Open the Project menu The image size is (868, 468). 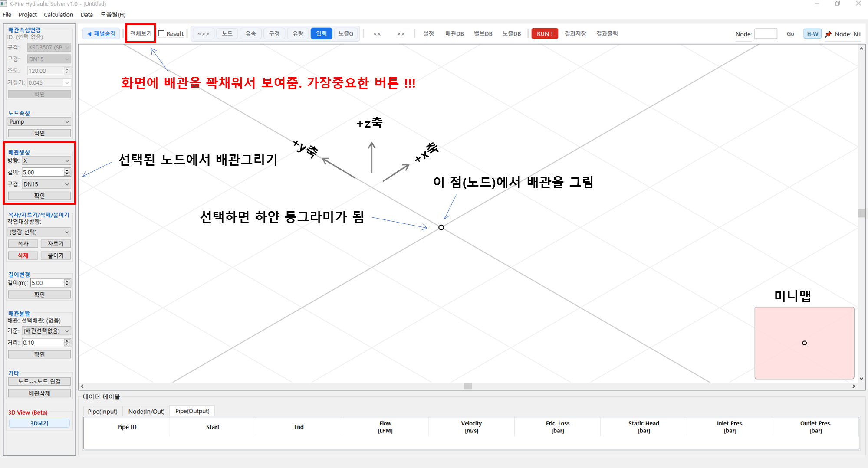click(28, 15)
